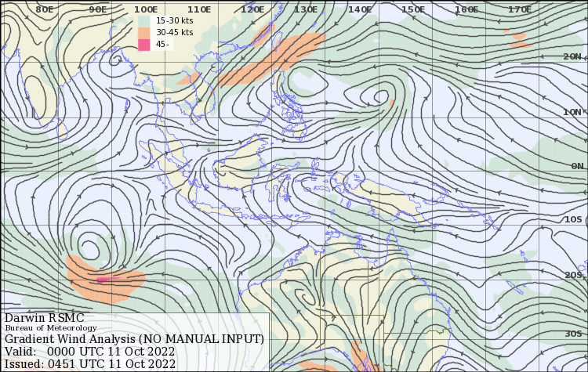Click the 15-30 kts legend color swatch
Screen dimensions: 588x372
[143, 20]
